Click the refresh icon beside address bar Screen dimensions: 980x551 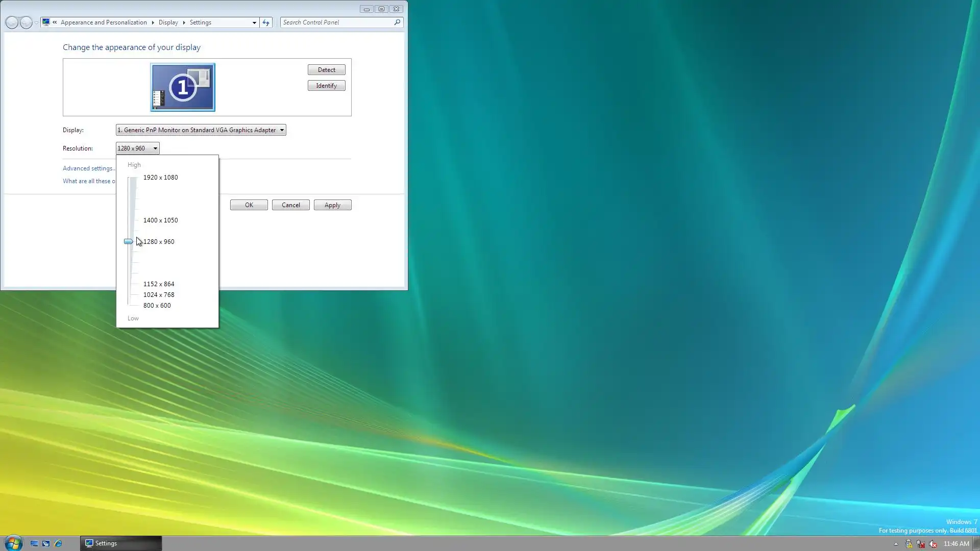266,22
